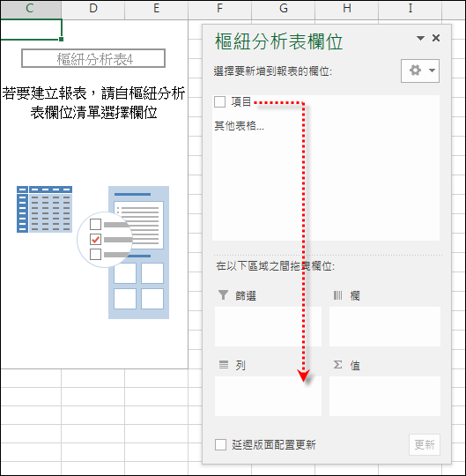Select the 欄 drop area box

(385, 327)
